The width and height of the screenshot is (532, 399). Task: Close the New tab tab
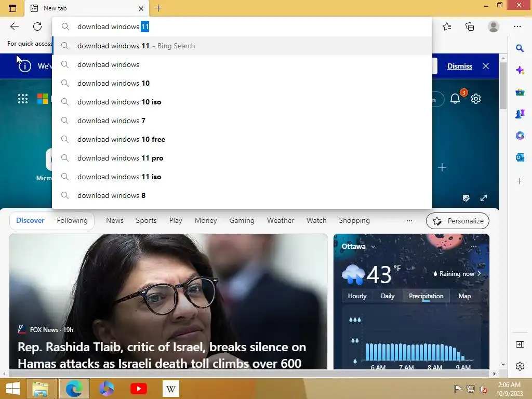click(141, 8)
